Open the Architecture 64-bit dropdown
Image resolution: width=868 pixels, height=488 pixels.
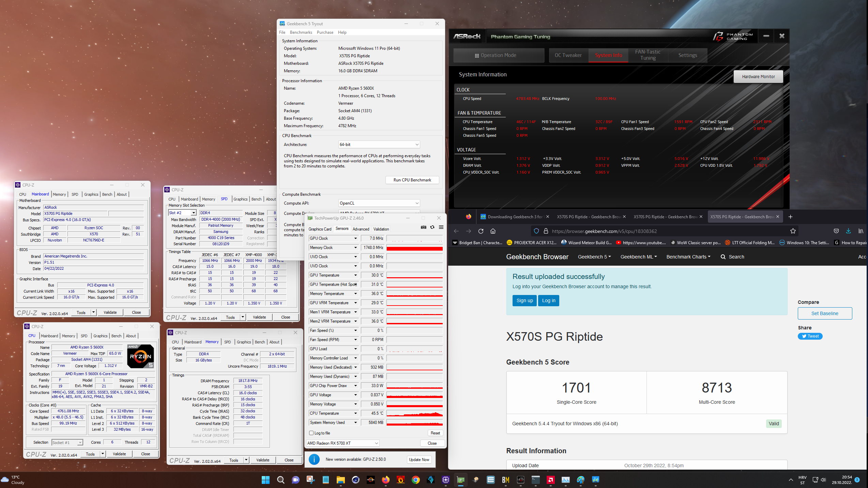(x=379, y=145)
